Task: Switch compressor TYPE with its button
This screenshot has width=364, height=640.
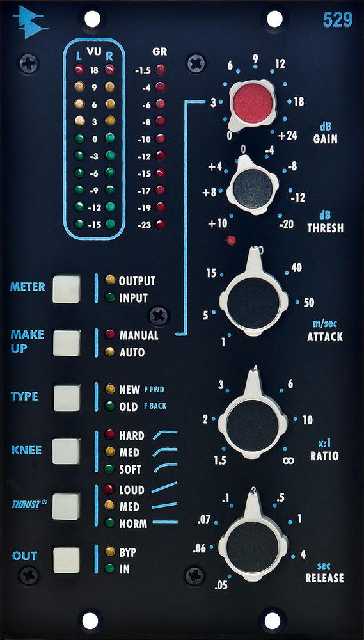Action: (x=66, y=397)
